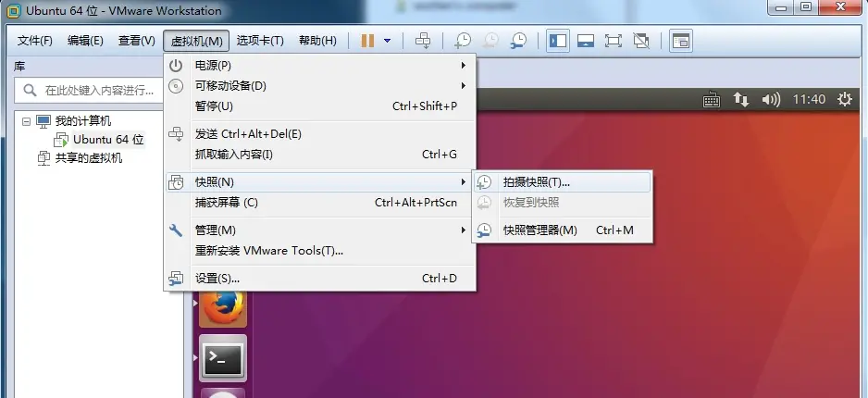Click the power icon beside 电源(P)
The width and height of the screenshot is (868, 398).
click(x=176, y=66)
